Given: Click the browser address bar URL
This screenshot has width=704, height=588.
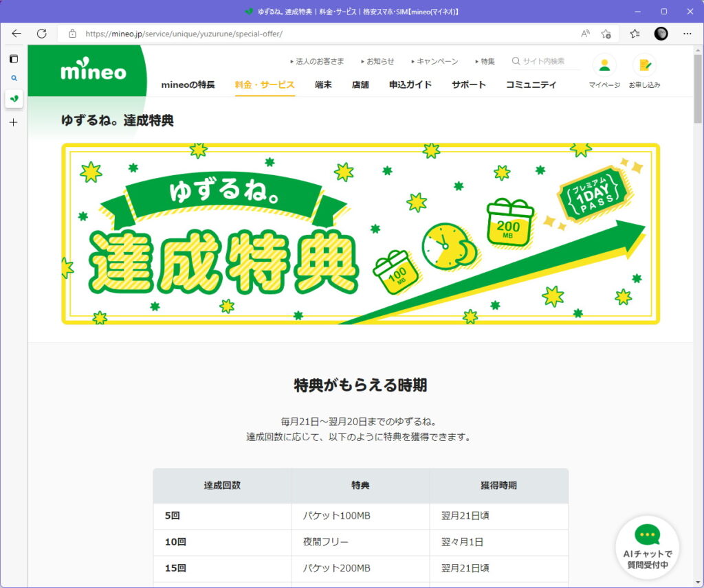Looking at the screenshot, I should [x=184, y=34].
